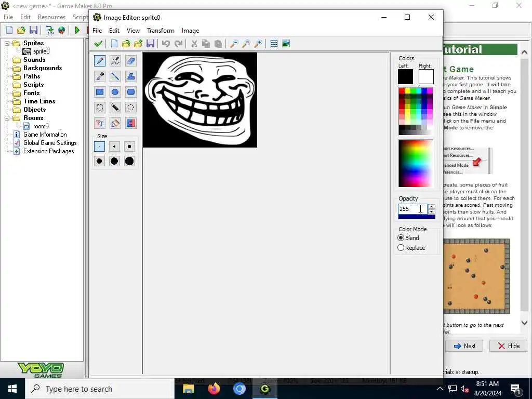The width and height of the screenshot is (532, 399).
Task: Open an image file in Image Editor
Action: coord(126,44)
